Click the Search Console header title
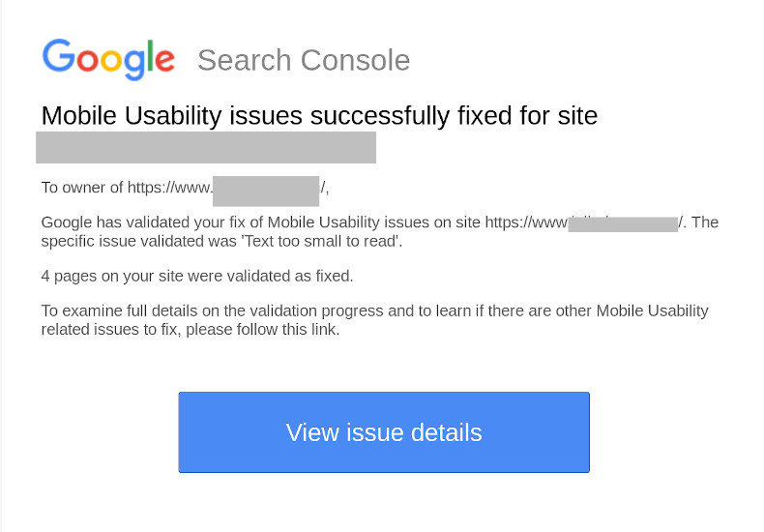The height and width of the screenshot is (532, 764). tap(304, 60)
